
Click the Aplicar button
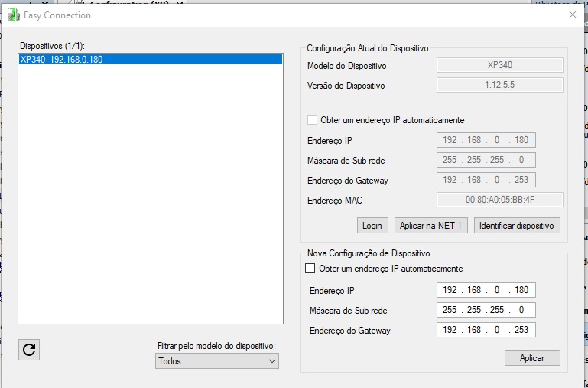pyautogui.click(x=532, y=358)
